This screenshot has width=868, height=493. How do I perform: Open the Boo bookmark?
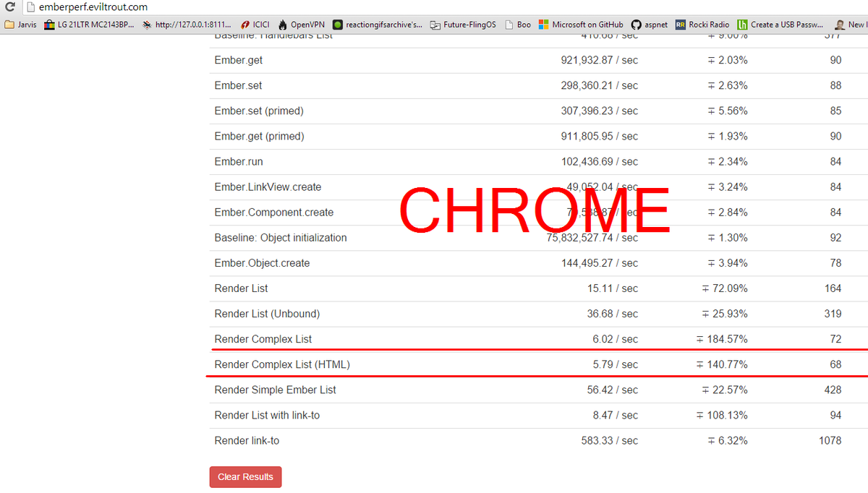518,25
